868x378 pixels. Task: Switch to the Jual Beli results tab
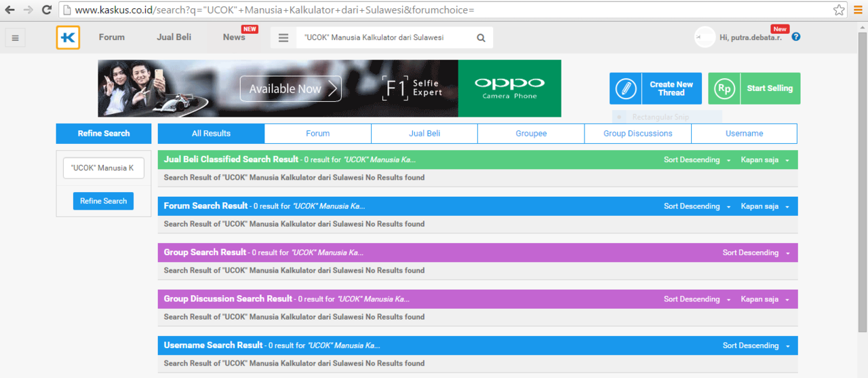[x=425, y=134]
